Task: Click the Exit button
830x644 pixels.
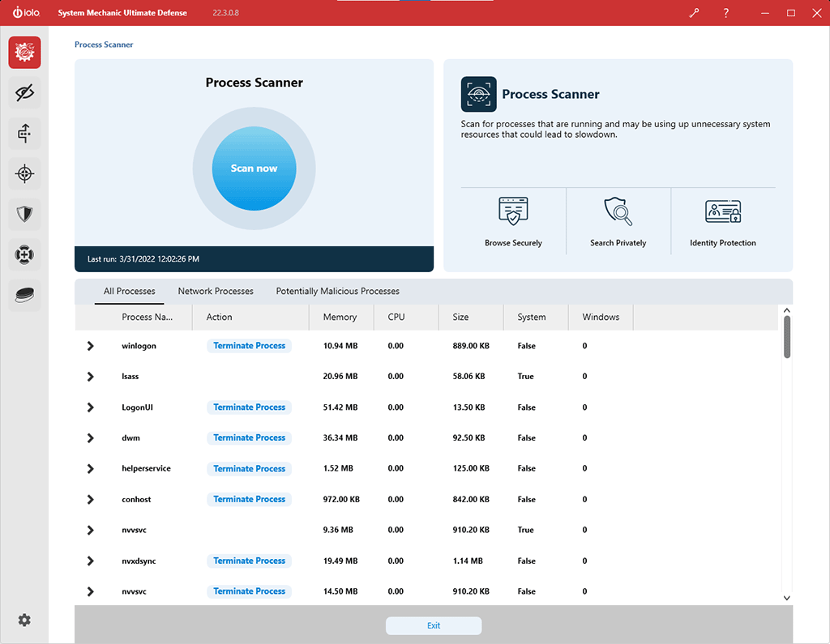Action: coord(434,625)
